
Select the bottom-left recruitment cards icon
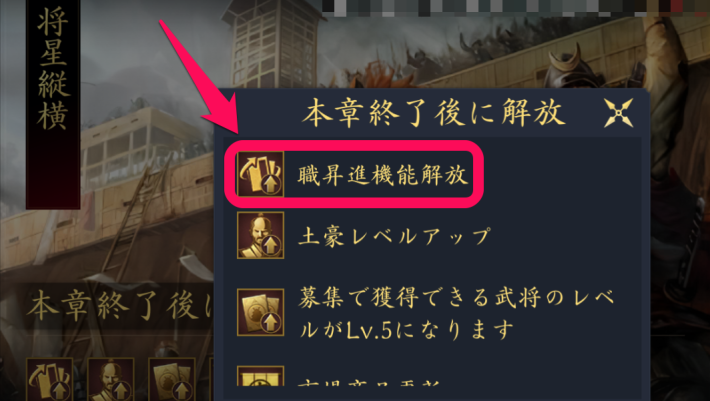point(172,379)
